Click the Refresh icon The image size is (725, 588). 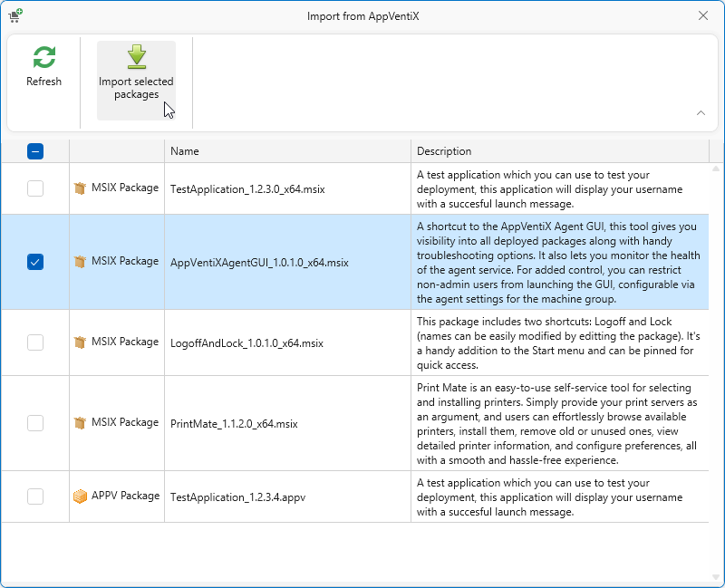click(x=44, y=57)
